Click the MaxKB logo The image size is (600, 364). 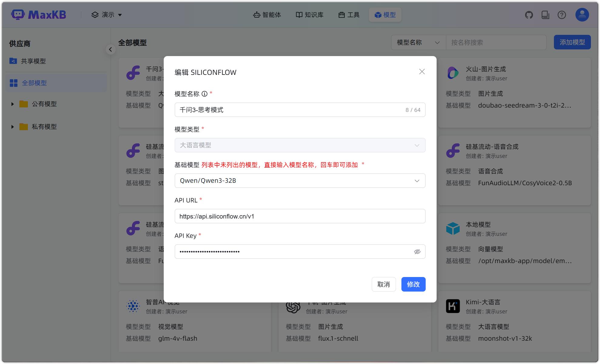pyautogui.click(x=39, y=14)
